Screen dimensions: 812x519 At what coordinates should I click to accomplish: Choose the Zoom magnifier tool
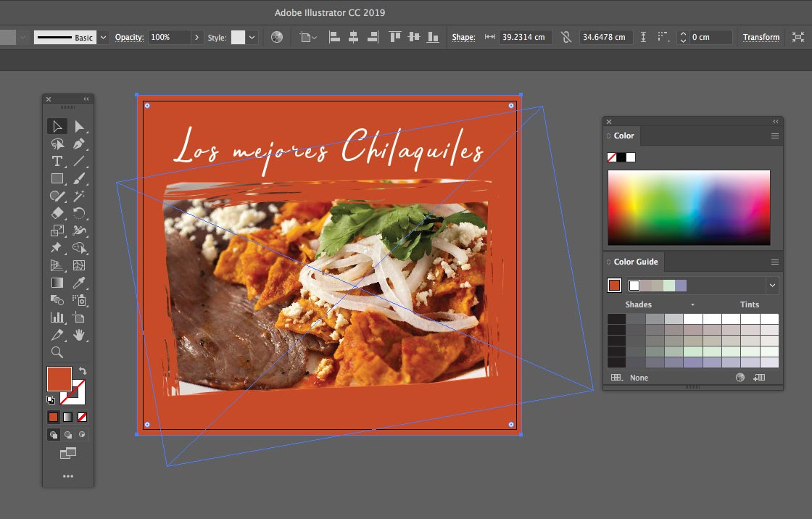coord(57,352)
